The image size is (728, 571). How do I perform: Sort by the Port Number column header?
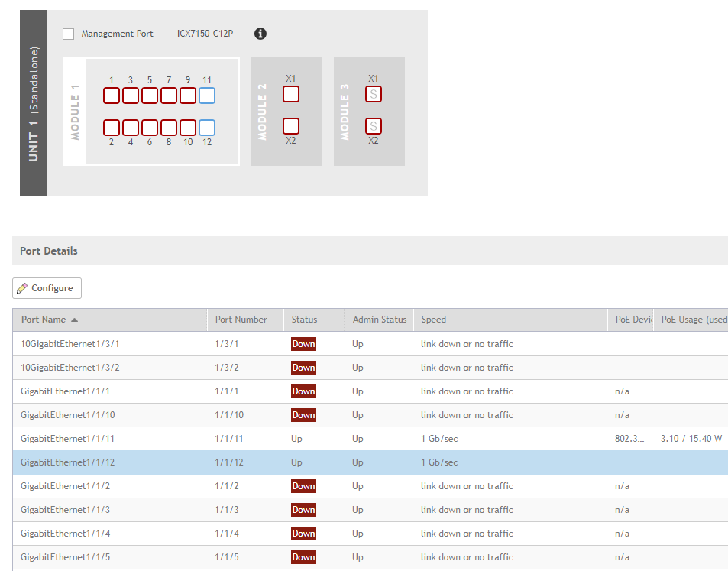pyautogui.click(x=241, y=320)
